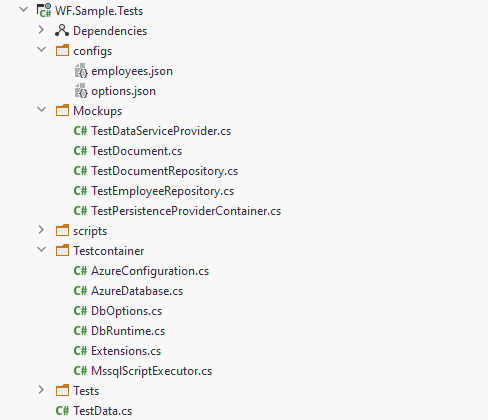Viewport: 488px width, 420px height.
Task: Select the Tests folder label
Action: [x=86, y=391]
